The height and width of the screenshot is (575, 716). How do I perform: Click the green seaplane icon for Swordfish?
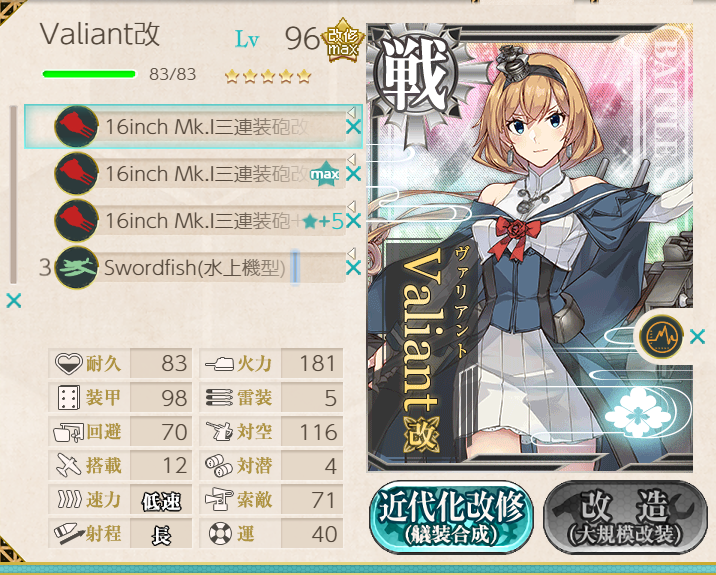coord(76,267)
